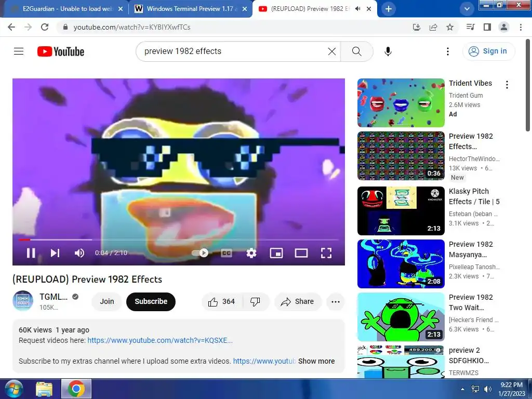
Task: Skip to the next video
Action: click(x=55, y=253)
